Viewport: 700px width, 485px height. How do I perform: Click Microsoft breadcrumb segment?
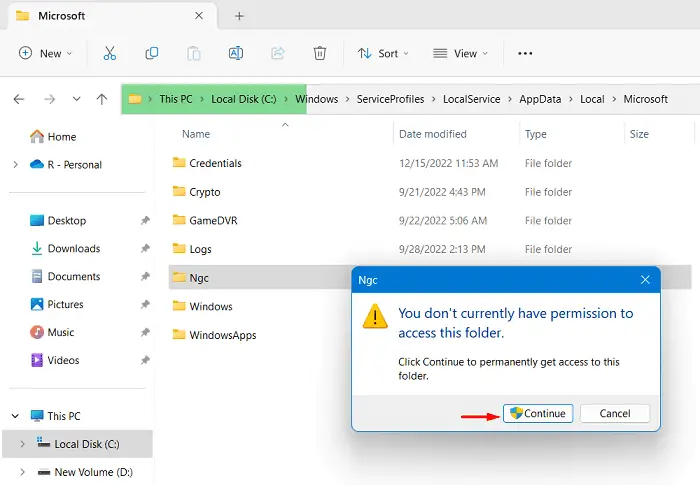point(646,99)
